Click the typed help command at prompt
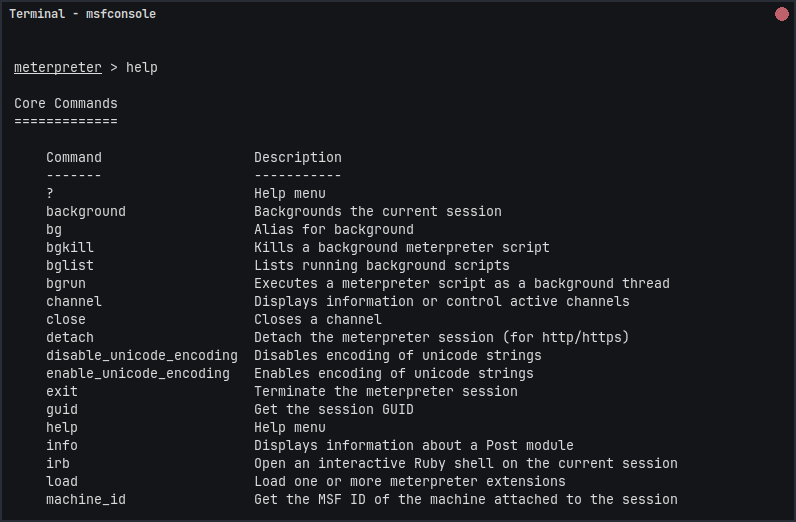Screen dimensions: 796x522 coord(142,68)
